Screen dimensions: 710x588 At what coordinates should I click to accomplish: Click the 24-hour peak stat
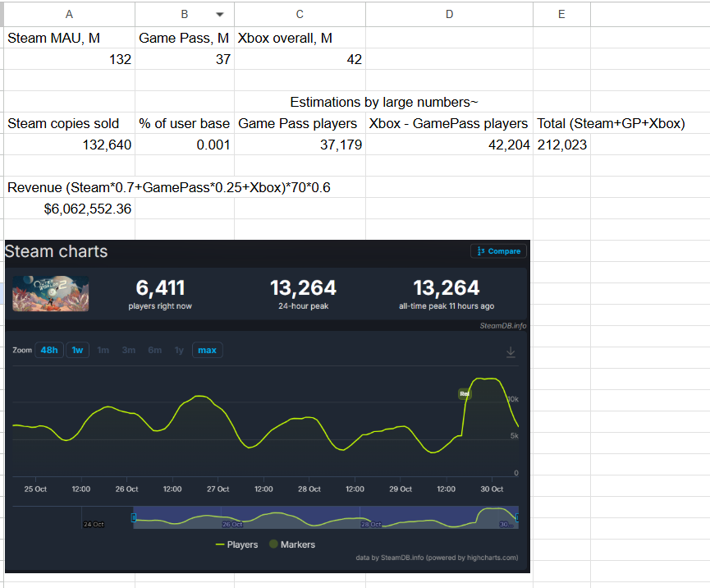(x=304, y=293)
